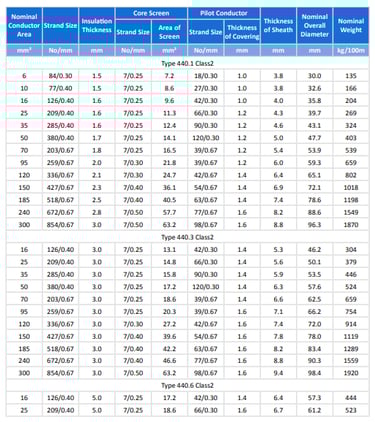Image resolution: width=375 pixels, height=422 pixels.
Task: Click the 'Nominal Conductor Area' column header
Action: [x=24, y=25]
